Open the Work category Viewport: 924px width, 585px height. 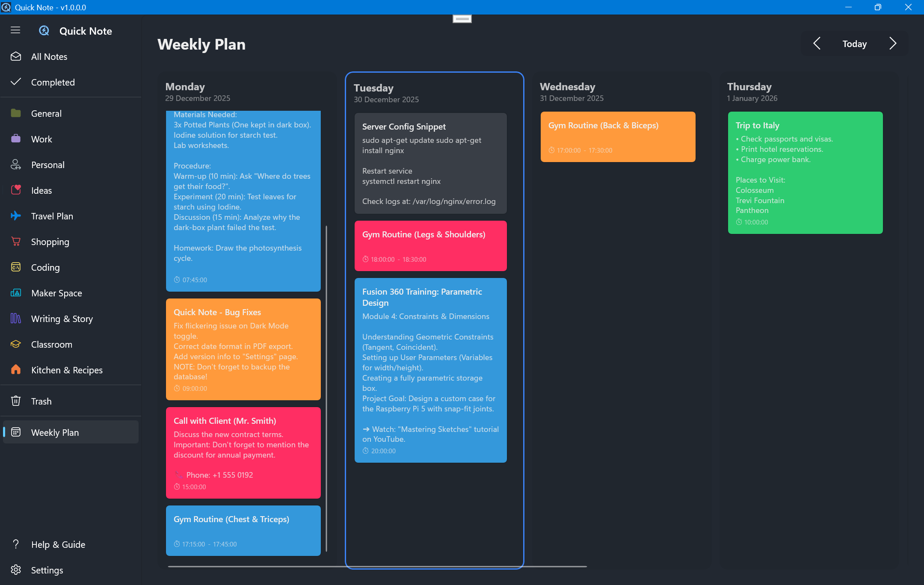(x=41, y=139)
